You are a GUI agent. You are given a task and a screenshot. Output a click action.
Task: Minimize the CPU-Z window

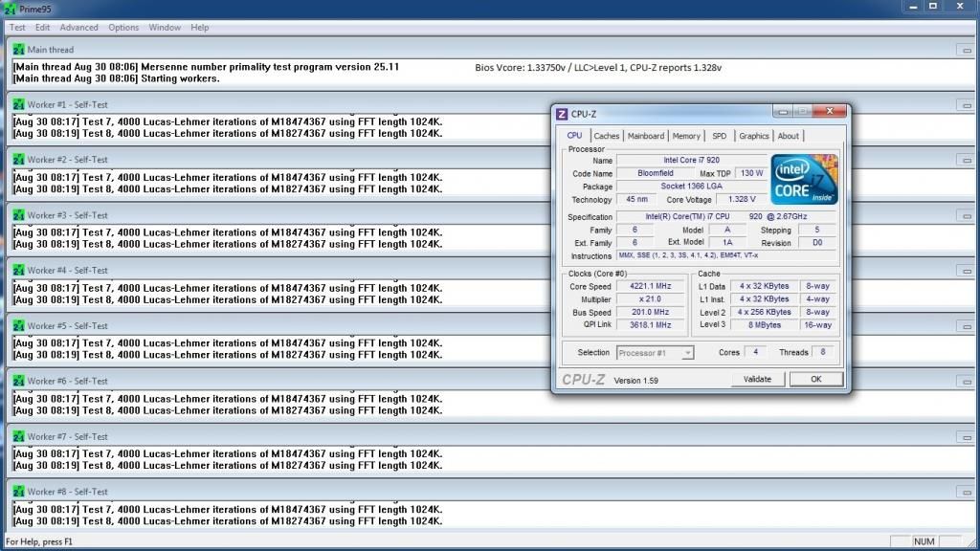(x=782, y=111)
